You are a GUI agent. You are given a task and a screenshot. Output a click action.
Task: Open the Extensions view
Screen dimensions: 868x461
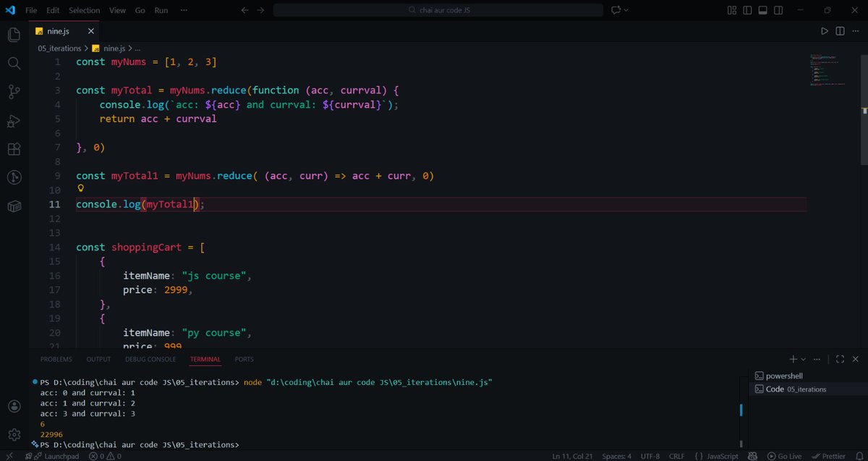click(14, 149)
